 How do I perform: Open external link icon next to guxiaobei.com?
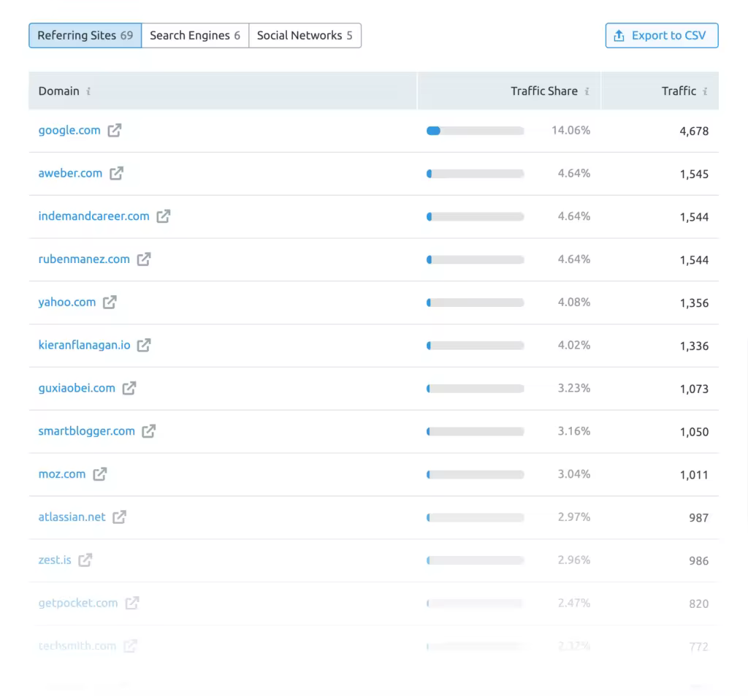(x=129, y=388)
